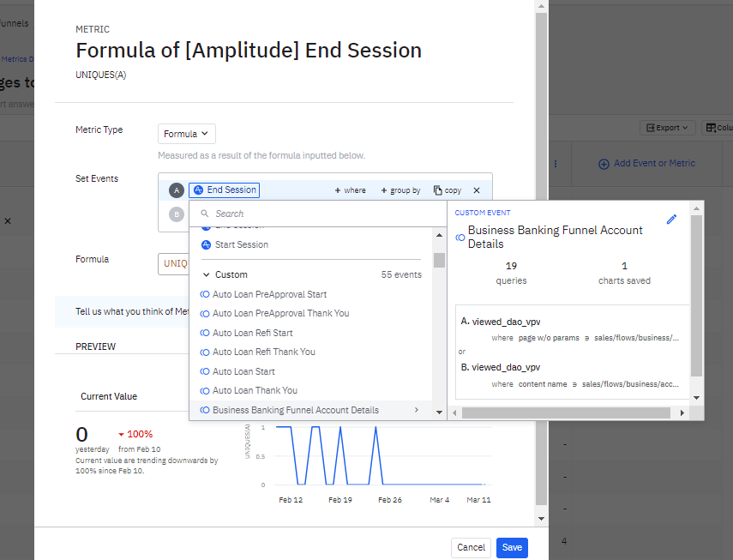Remove event A with the X icon

click(x=477, y=190)
